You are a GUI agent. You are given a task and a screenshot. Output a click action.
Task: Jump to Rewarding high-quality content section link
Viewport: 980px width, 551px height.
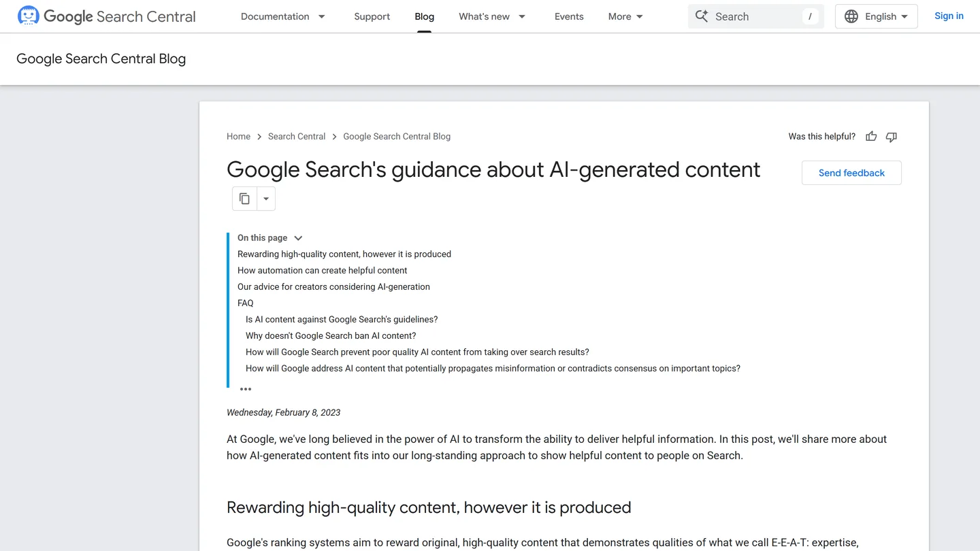[344, 254]
